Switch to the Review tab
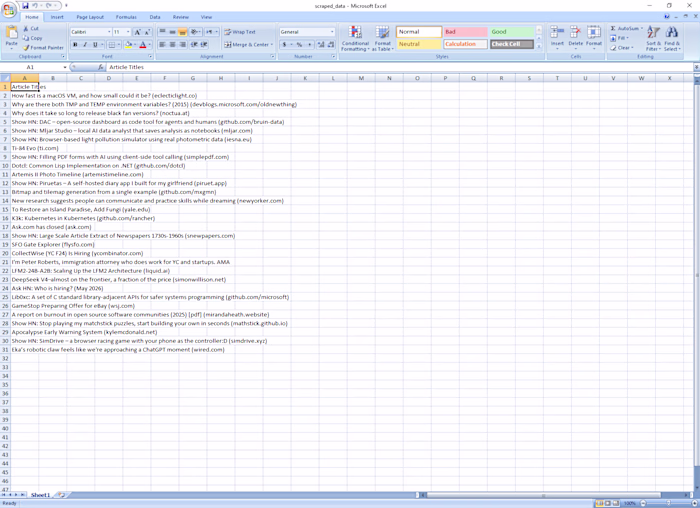 [181, 17]
